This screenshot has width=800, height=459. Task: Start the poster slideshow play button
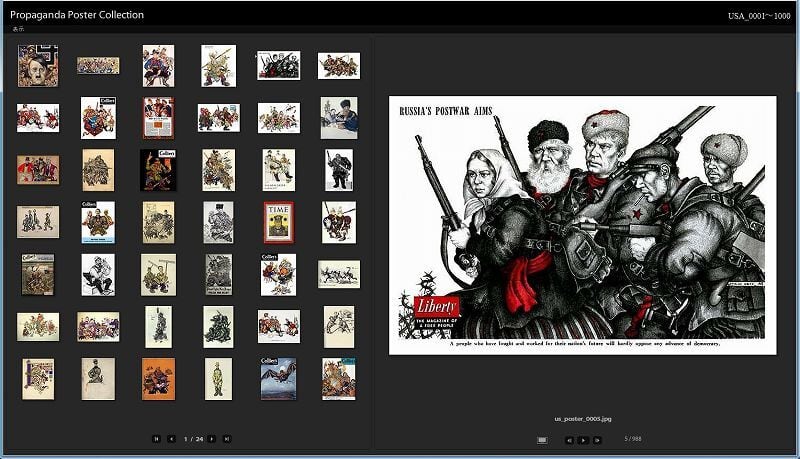coord(583,440)
